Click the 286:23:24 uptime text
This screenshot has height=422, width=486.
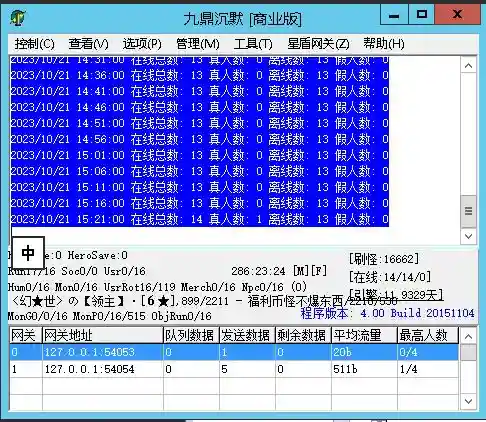[258, 271]
